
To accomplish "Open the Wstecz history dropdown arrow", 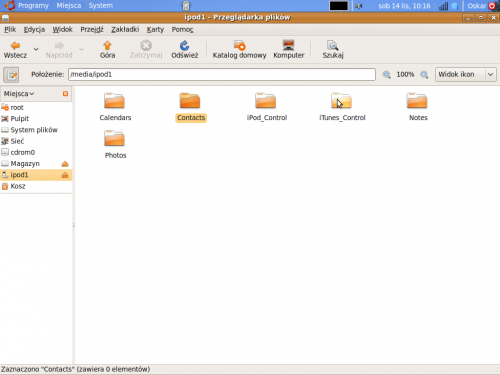I will pos(36,49).
